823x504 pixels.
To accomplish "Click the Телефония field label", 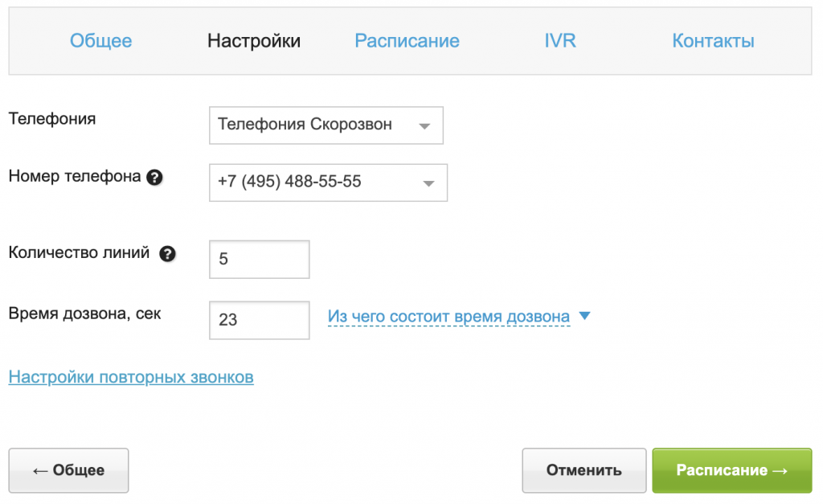I will point(52,119).
